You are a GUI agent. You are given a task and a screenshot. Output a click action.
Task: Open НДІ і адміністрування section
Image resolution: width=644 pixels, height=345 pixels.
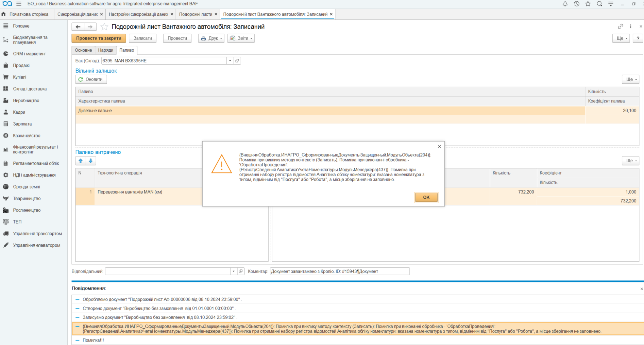(34, 175)
